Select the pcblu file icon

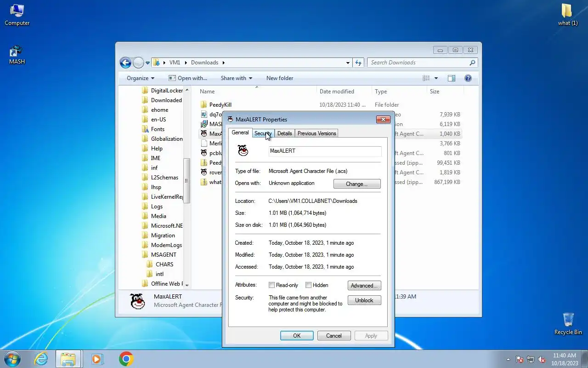204,153
